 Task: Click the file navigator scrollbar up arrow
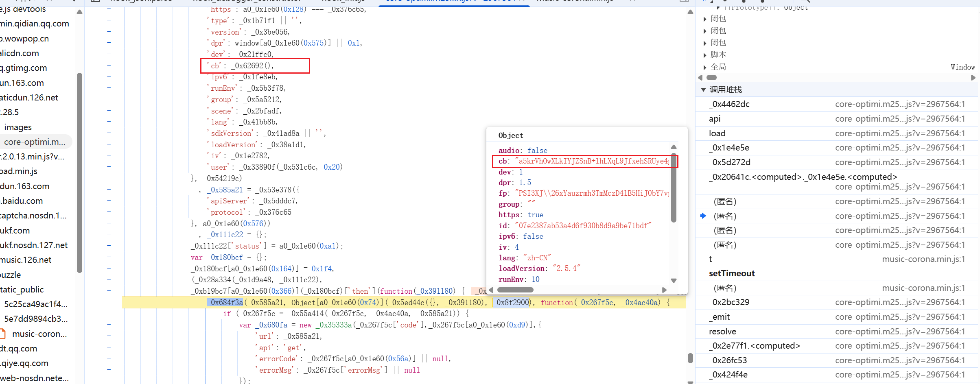[x=79, y=12]
